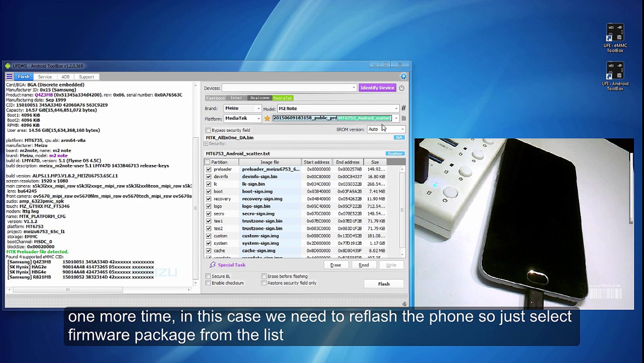This screenshot has width=644, height=363.
Task: Click the Identify Device button
Action: click(x=377, y=88)
